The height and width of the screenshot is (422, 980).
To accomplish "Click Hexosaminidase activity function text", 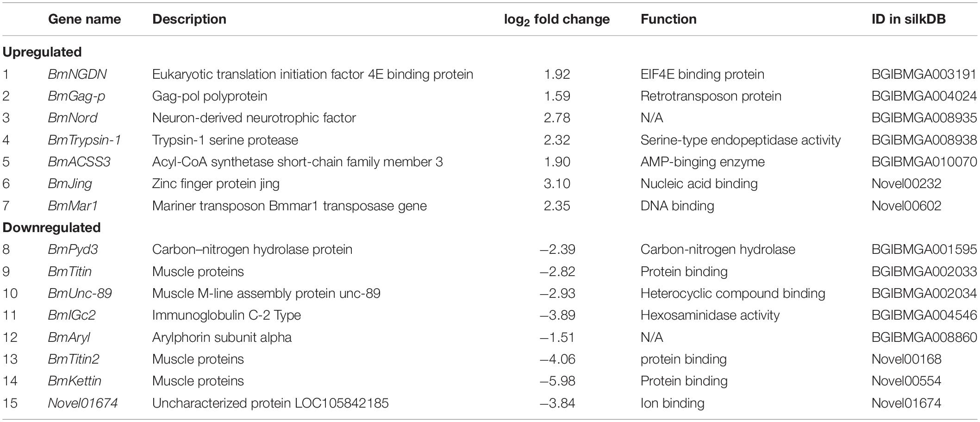I will pyautogui.click(x=710, y=315).
